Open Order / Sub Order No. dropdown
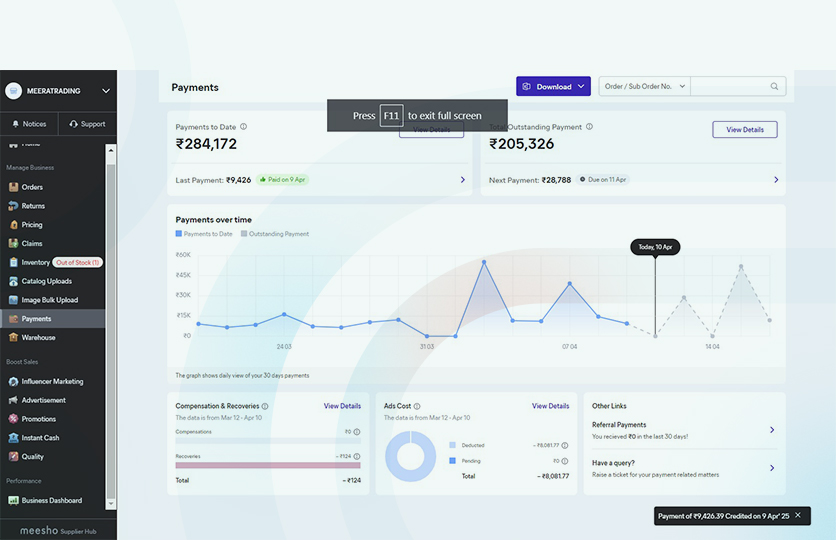The image size is (836, 540). 645,87
